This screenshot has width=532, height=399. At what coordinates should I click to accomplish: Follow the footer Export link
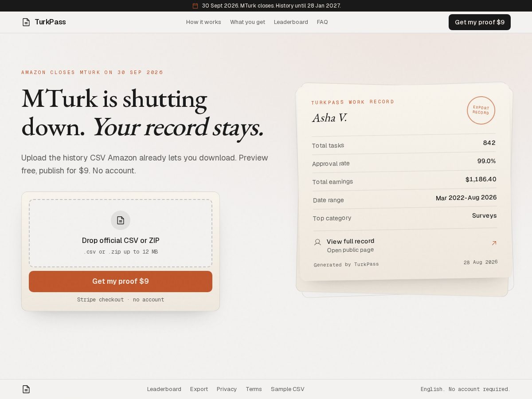pos(199,389)
